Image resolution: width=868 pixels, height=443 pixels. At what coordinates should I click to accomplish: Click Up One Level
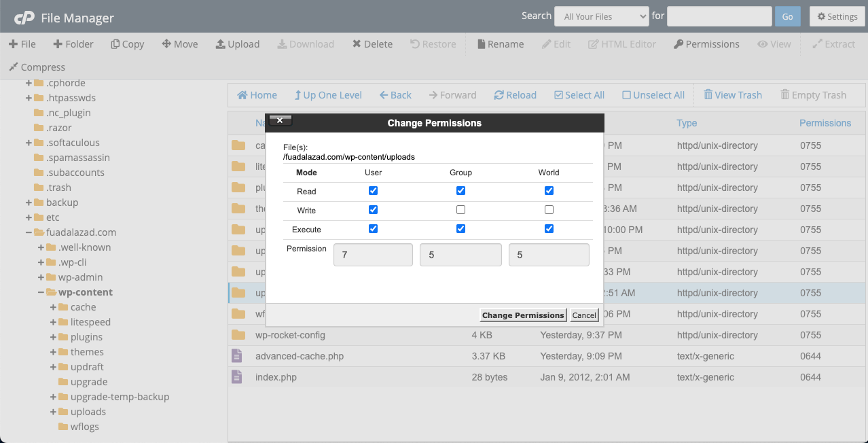[328, 95]
